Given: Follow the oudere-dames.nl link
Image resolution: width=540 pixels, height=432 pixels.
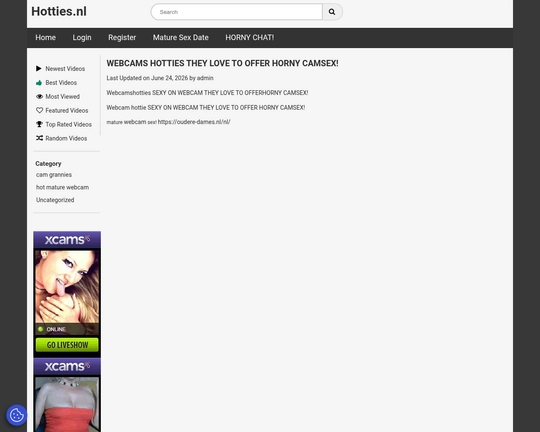Looking at the screenshot, I should (194, 122).
